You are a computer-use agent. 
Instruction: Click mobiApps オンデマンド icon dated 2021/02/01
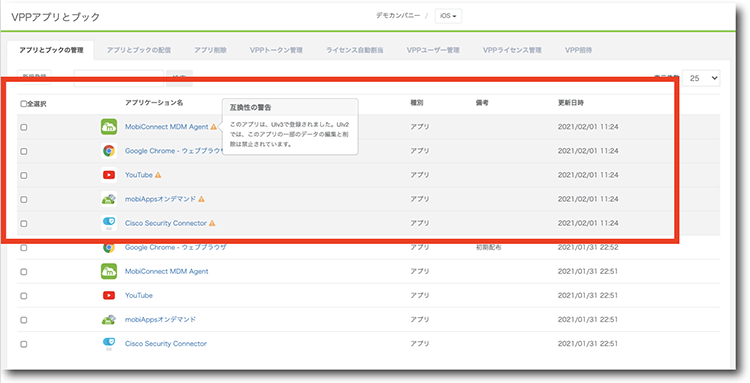pos(109,199)
